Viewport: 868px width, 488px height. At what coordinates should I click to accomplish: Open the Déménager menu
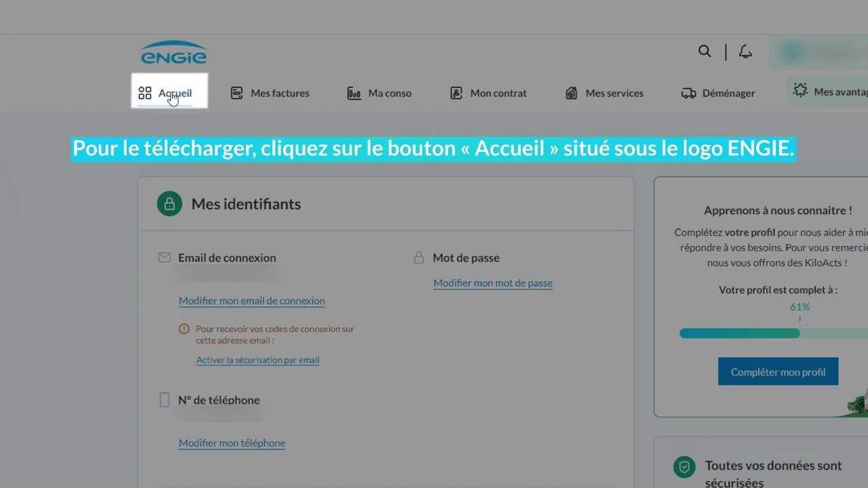[x=718, y=93]
